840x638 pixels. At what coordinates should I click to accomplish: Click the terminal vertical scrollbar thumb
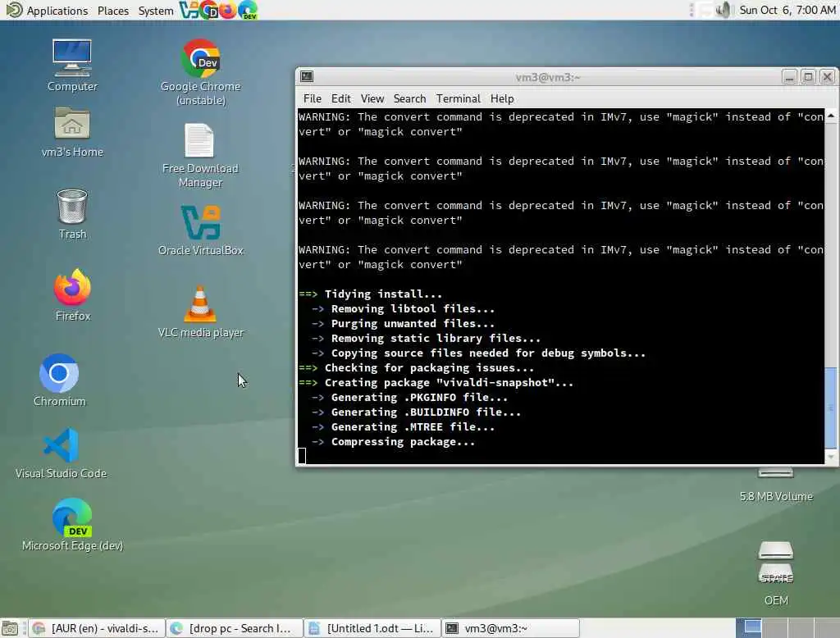pos(831,408)
